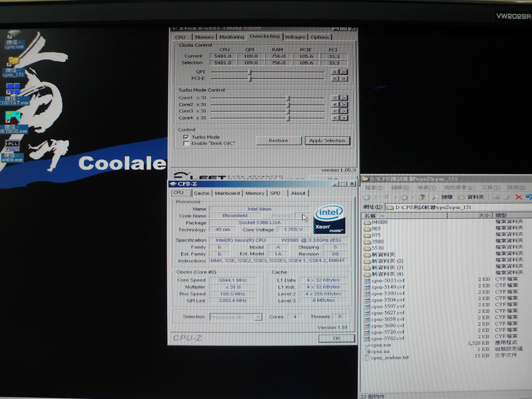532x399 pixels.
Task: Sort by the 名稱 (Name) column header
Action: click(404, 216)
